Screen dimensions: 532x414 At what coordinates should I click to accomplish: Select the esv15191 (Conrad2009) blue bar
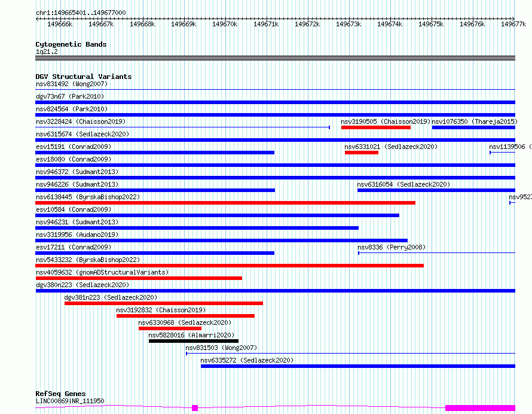click(x=155, y=153)
